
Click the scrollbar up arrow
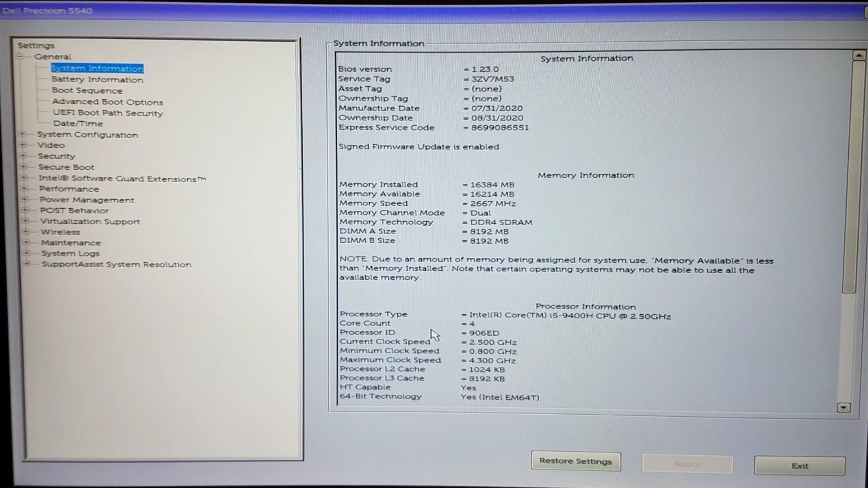pyautogui.click(x=858, y=55)
